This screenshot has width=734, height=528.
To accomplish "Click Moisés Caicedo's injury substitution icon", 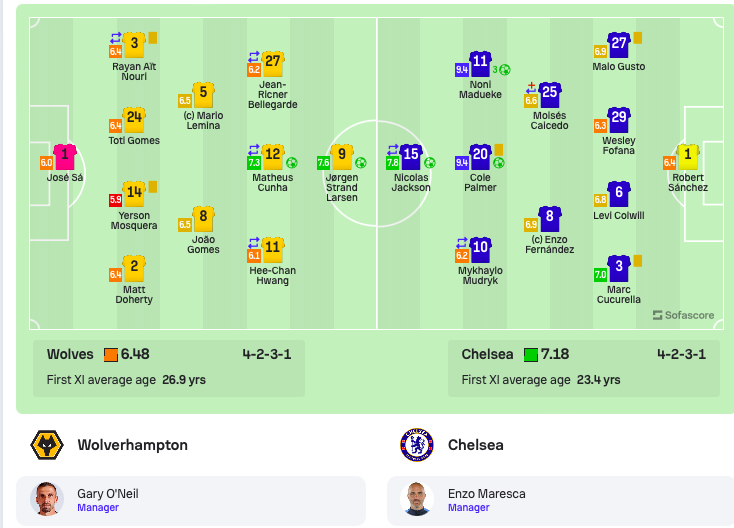I will (531, 88).
